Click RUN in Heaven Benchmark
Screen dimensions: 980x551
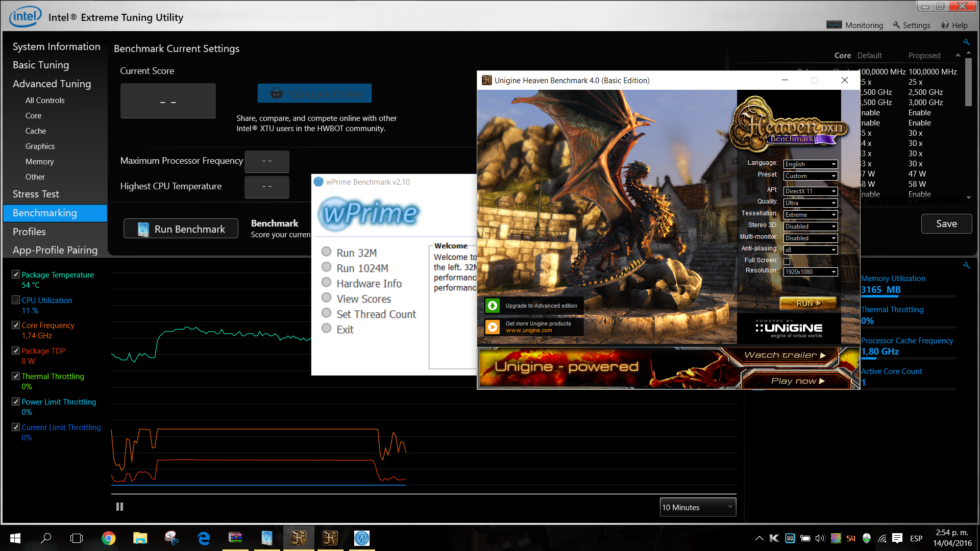(808, 303)
